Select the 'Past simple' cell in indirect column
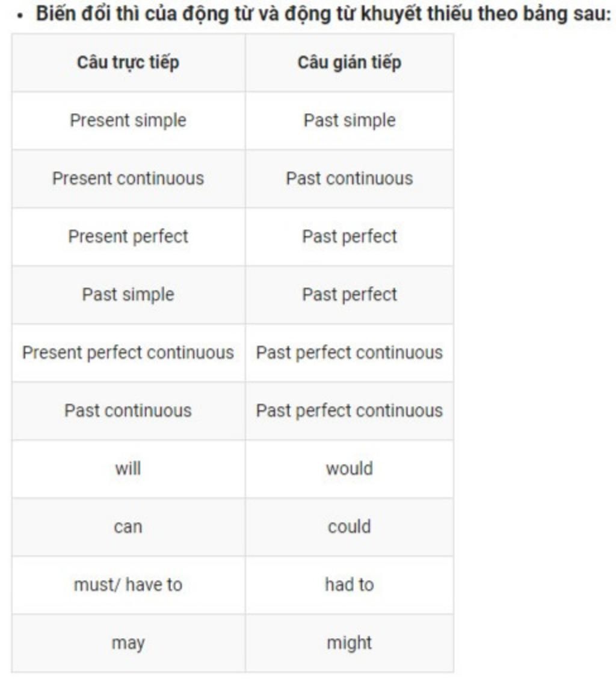Image resolution: width=616 pixels, height=684 pixels. pyautogui.click(x=350, y=120)
